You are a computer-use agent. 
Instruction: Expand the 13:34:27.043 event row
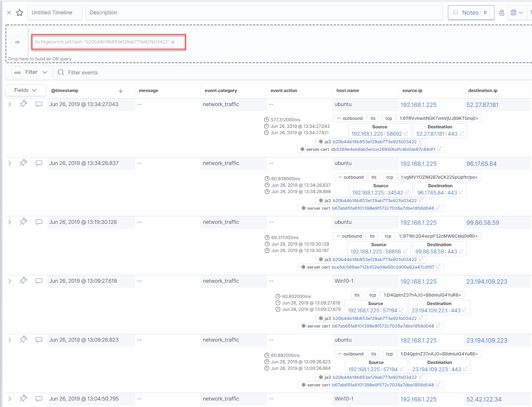tap(10, 104)
